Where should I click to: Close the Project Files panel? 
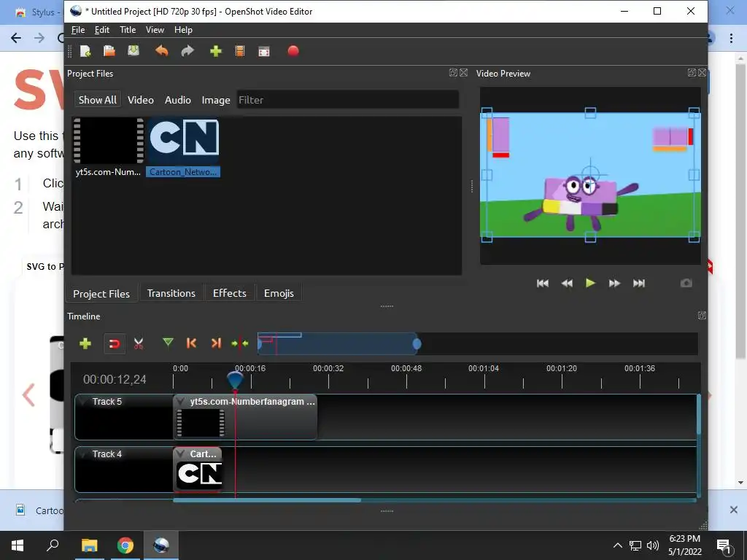(463, 73)
